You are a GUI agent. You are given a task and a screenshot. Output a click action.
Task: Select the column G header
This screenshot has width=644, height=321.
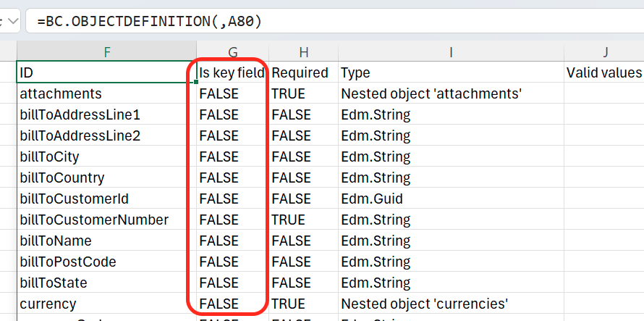click(x=232, y=51)
